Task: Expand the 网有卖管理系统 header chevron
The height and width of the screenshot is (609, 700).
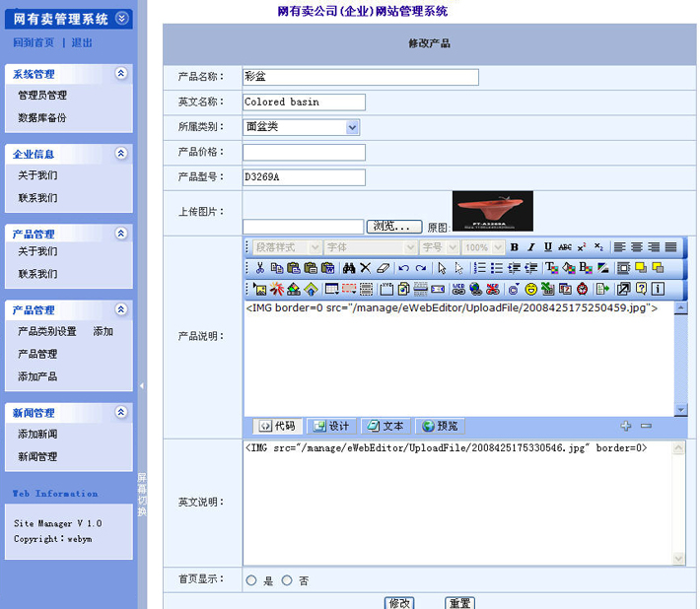Action: 122,19
